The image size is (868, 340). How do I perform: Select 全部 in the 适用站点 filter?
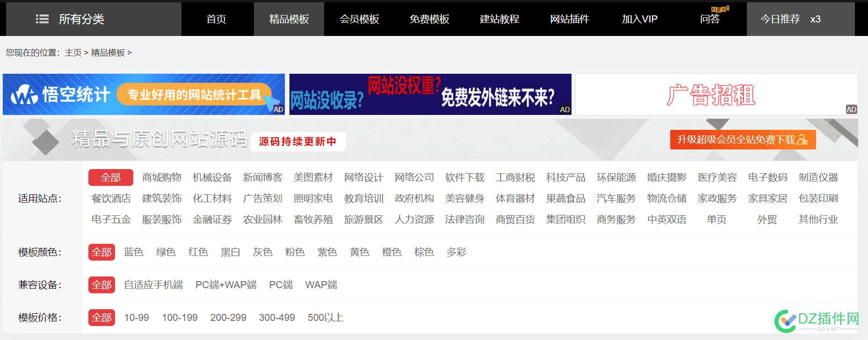pyautogui.click(x=111, y=177)
